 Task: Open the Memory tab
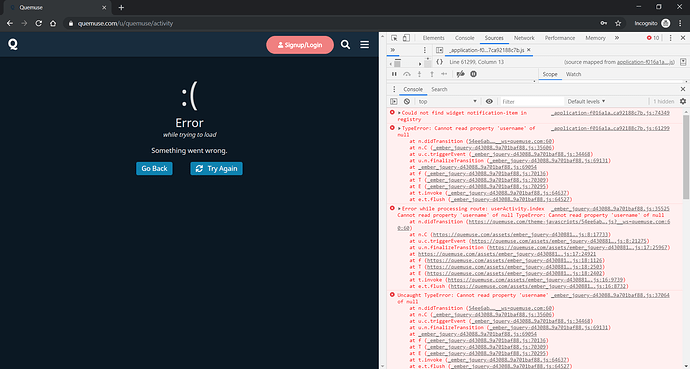(595, 38)
